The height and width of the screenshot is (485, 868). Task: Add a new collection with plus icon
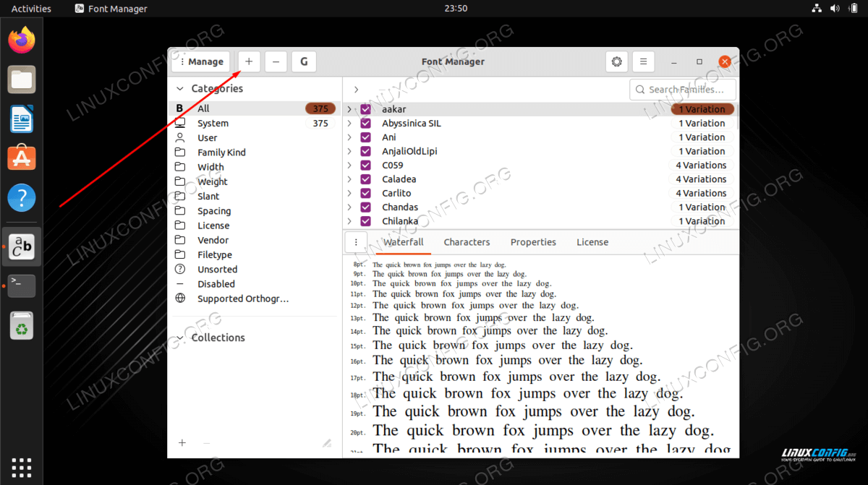182,443
